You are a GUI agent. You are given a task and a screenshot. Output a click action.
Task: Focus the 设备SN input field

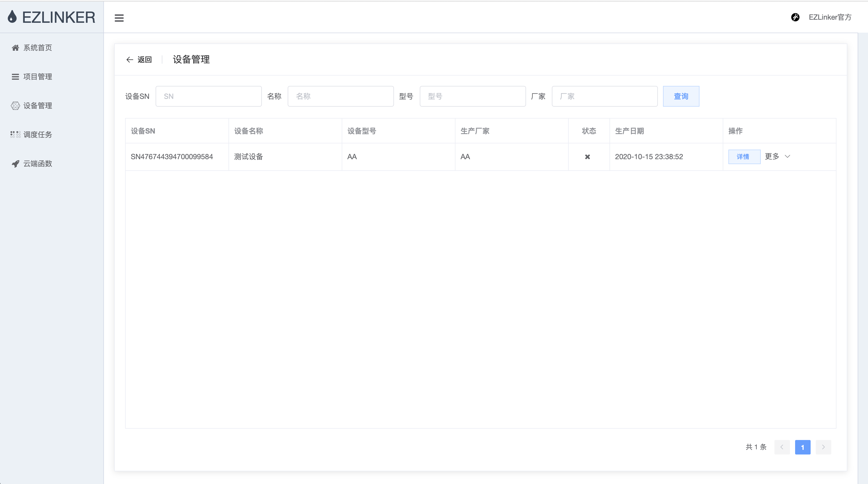point(208,97)
